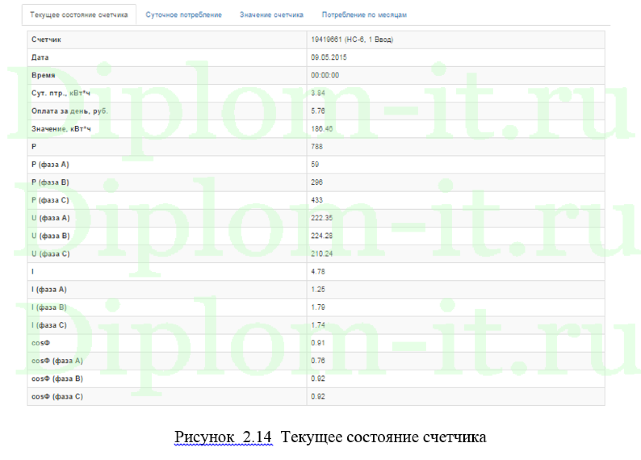Select the Значение, кВт*ч label
This screenshot has height=460, width=641.
[61, 129]
